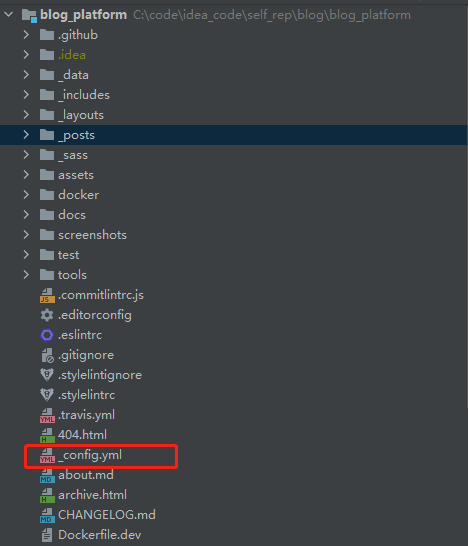
Task: Select the _config.yml file
Action: click(90, 455)
